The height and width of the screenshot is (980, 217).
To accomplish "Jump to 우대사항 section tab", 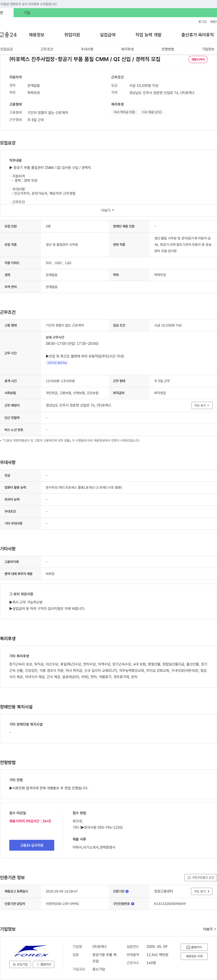I will [87, 49].
